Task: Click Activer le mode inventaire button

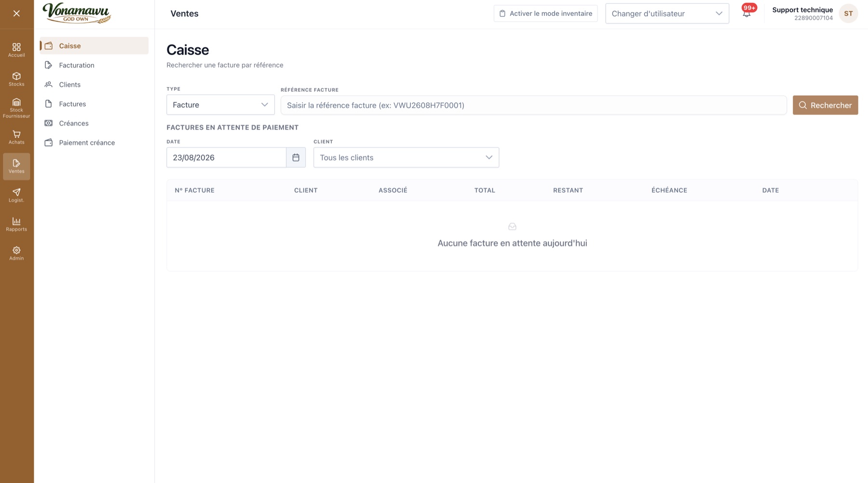Action: (x=545, y=14)
